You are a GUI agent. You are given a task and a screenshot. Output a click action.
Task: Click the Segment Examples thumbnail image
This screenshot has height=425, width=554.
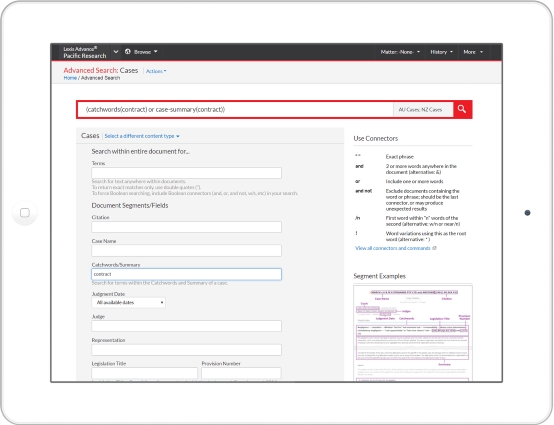pyautogui.click(x=413, y=333)
